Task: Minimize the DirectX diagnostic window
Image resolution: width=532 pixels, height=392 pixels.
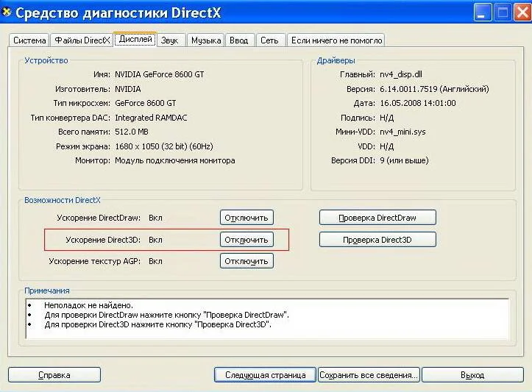Action: tap(482, 13)
